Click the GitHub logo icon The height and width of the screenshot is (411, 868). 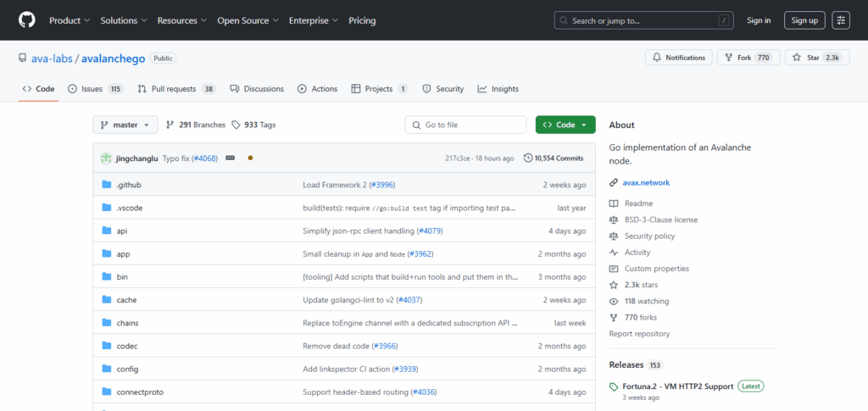click(x=26, y=19)
